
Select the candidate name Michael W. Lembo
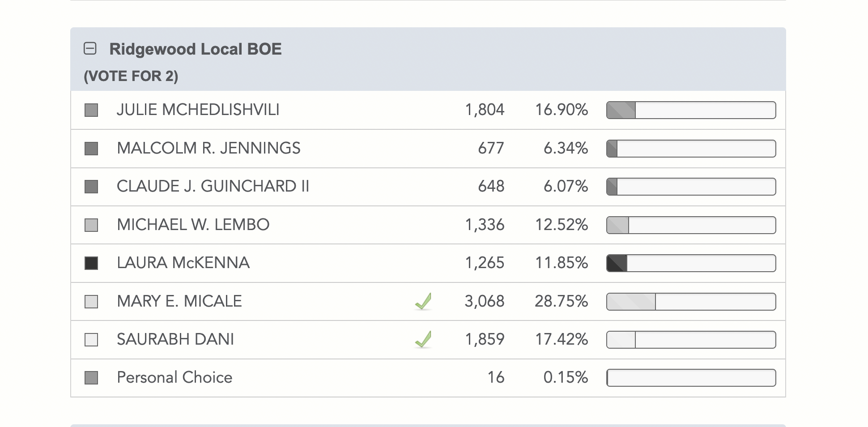(x=193, y=225)
